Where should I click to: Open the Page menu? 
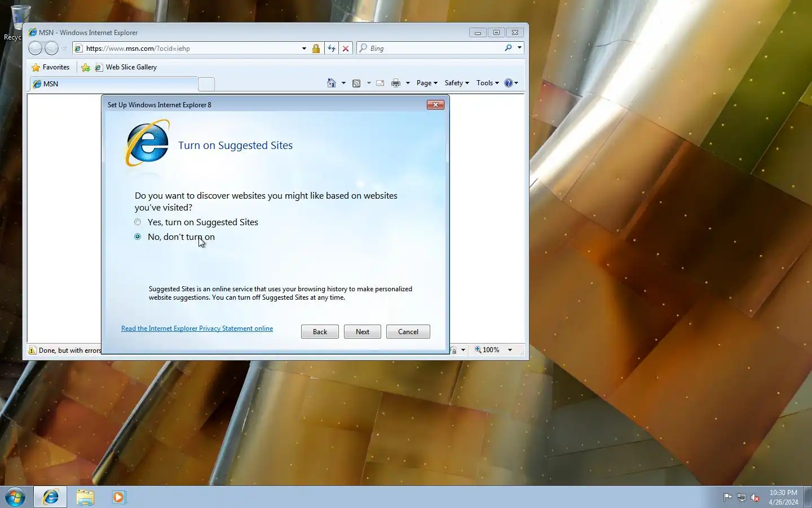coord(427,83)
